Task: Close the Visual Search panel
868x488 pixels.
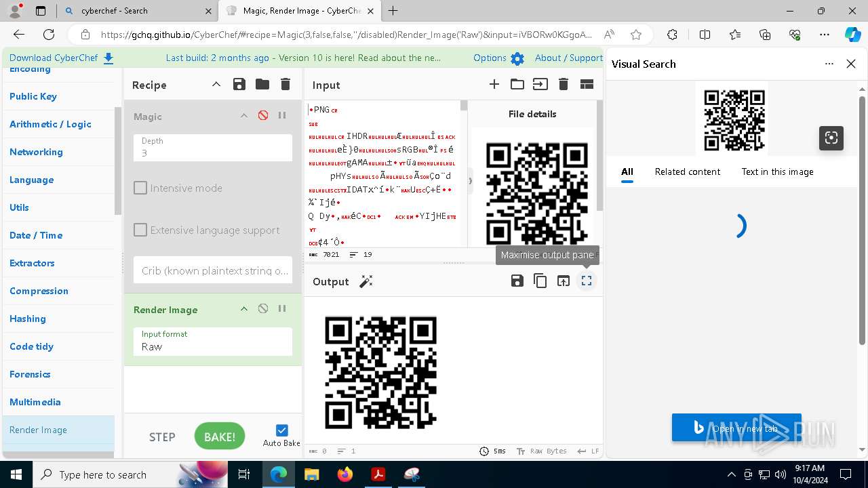Action: point(851,64)
